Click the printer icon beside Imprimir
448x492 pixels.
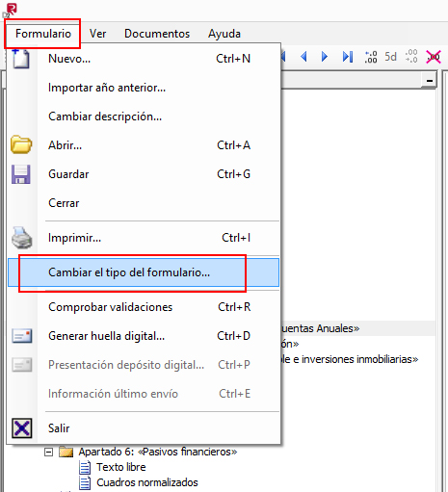[x=22, y=238]
